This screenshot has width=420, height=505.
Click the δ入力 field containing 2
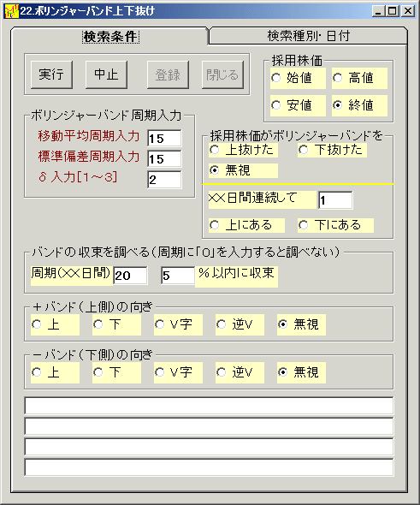[x=164, y=180]
